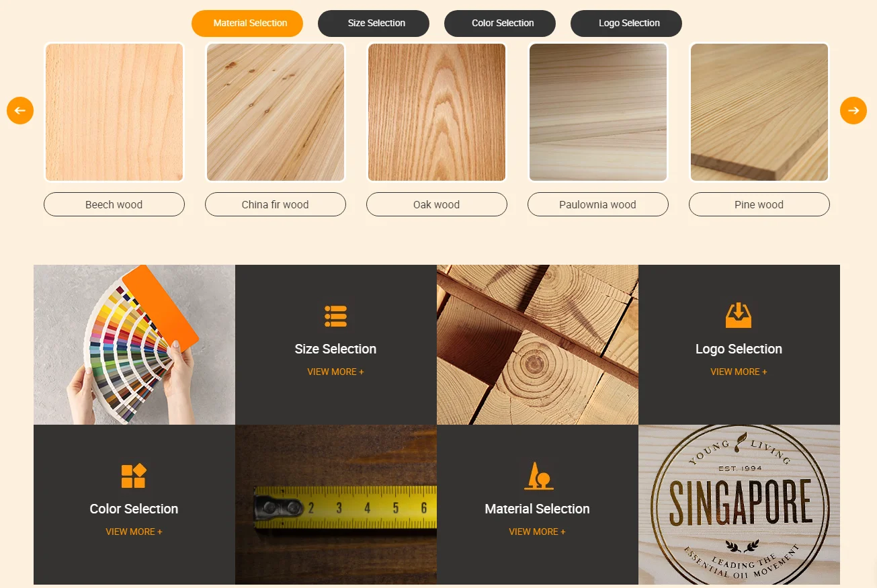Select the China fir wood texture thumbnail

click(276, 112)
